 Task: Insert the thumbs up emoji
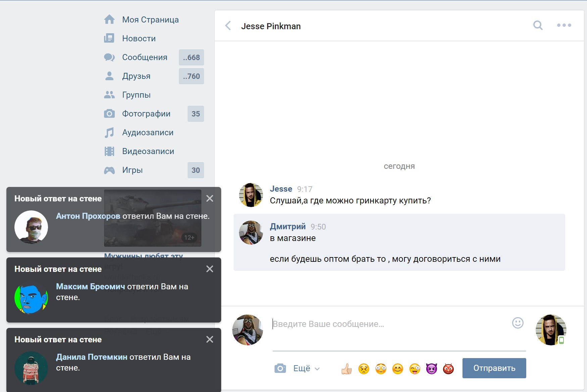pyautogui.click(x=347, y=369)
